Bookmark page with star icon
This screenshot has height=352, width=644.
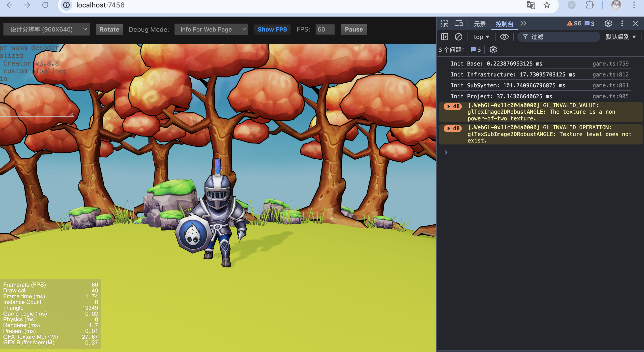click(x=547, y=5)
